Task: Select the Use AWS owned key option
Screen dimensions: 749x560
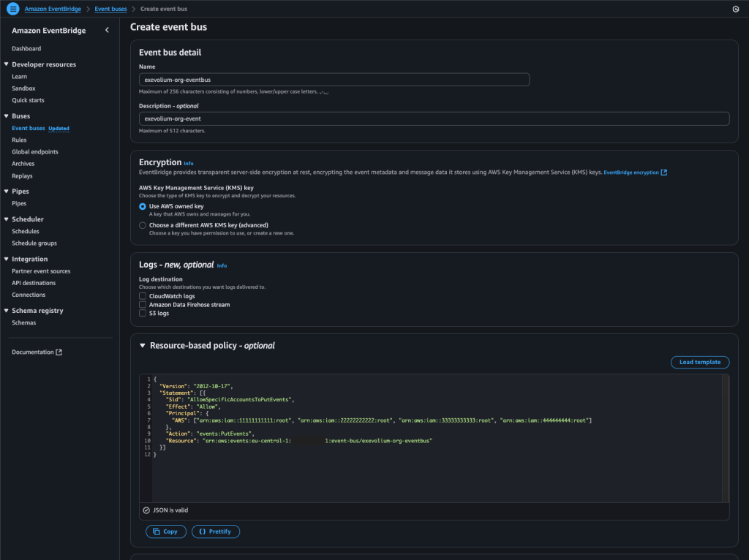Action: coord(143,206)
